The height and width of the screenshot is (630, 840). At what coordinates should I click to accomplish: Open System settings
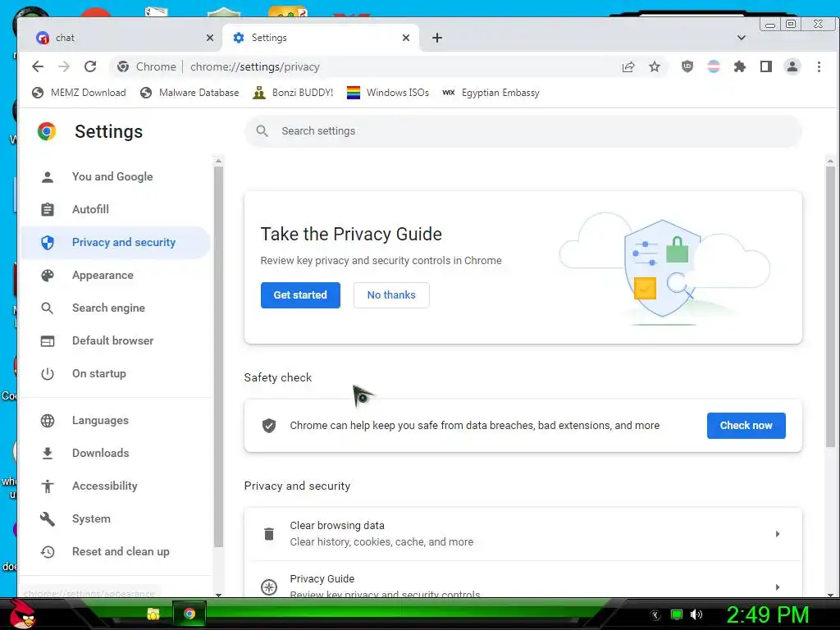pos(115,518)
